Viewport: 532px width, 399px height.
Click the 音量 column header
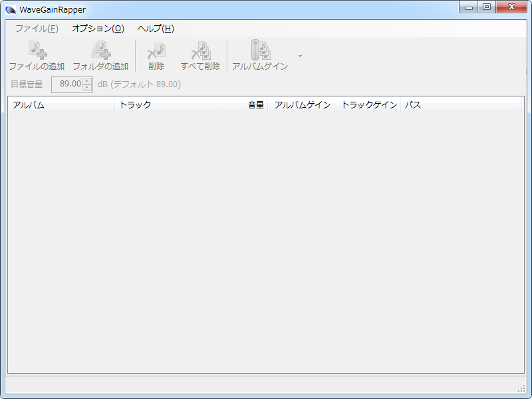pos(245,105)
